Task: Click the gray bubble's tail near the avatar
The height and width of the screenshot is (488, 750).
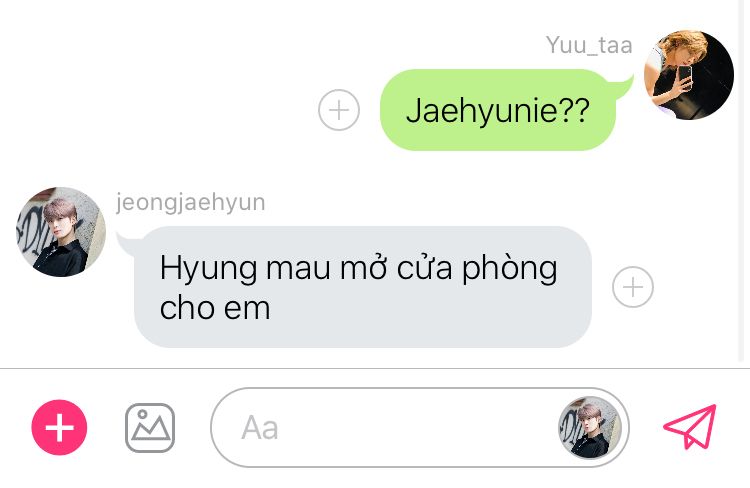Action: click(x=127, y=243)
